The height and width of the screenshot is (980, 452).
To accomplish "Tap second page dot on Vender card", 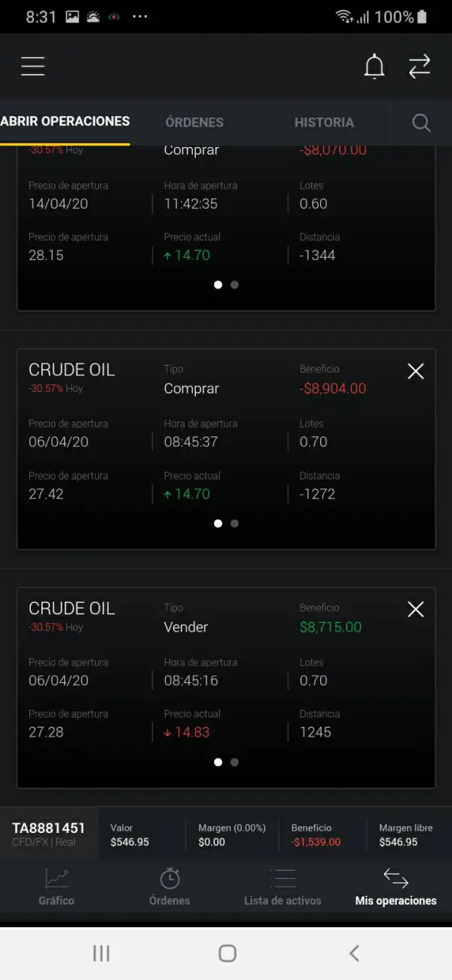I will [x=234, y=762].
